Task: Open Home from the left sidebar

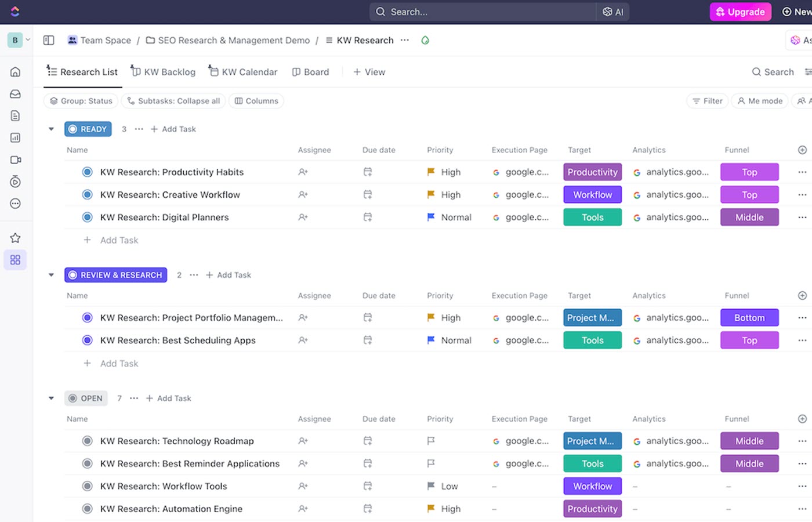Action: [16, 72]
